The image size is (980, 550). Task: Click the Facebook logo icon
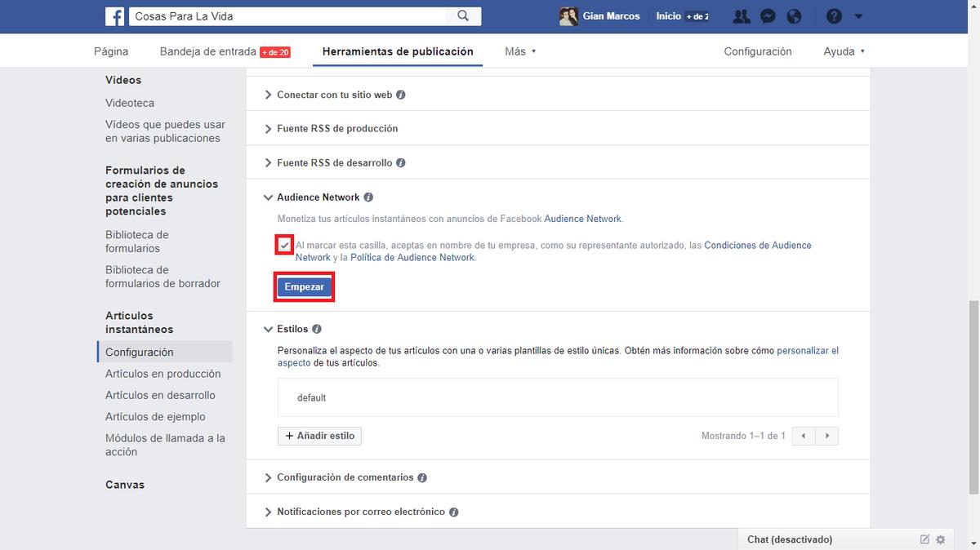(x=114, y=16)
